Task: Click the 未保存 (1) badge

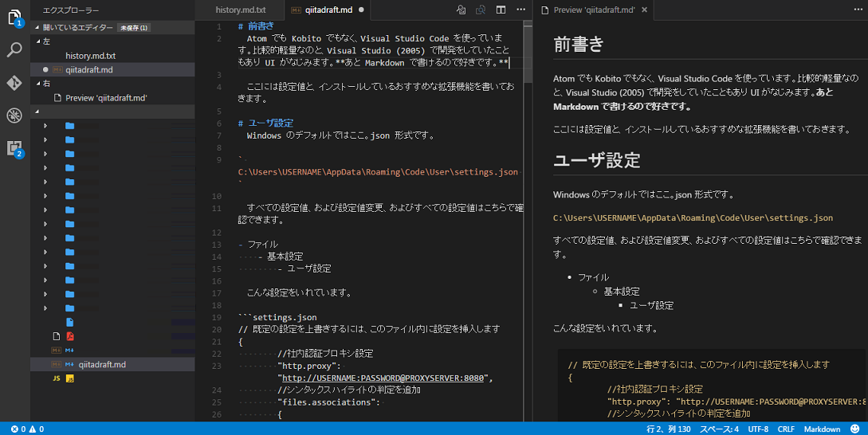Action: point(134,28)
